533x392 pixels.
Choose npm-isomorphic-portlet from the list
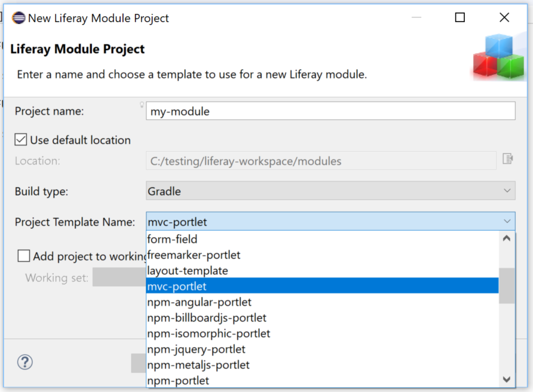pos(322,333)
